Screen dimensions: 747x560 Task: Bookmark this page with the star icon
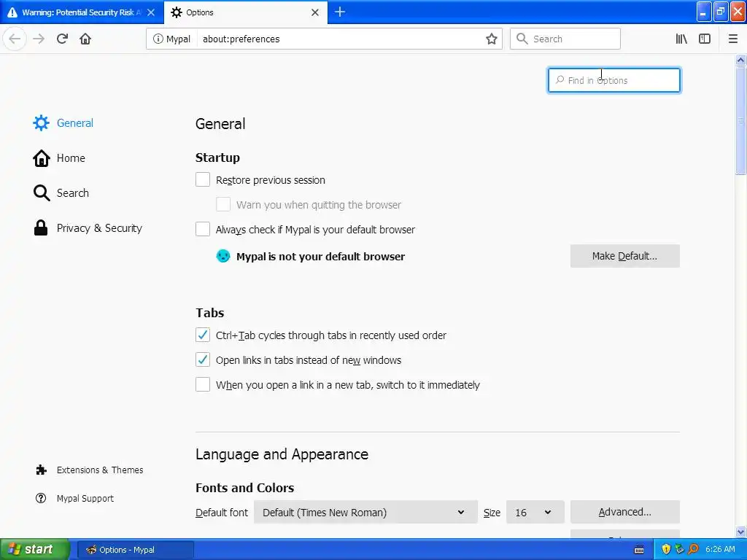click(491, 39)
